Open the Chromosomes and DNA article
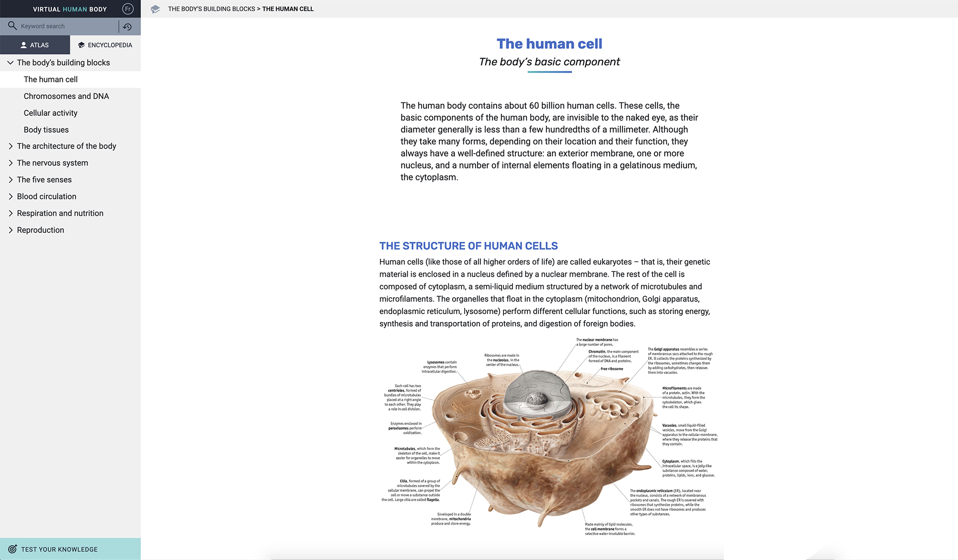 pos(66,96)
